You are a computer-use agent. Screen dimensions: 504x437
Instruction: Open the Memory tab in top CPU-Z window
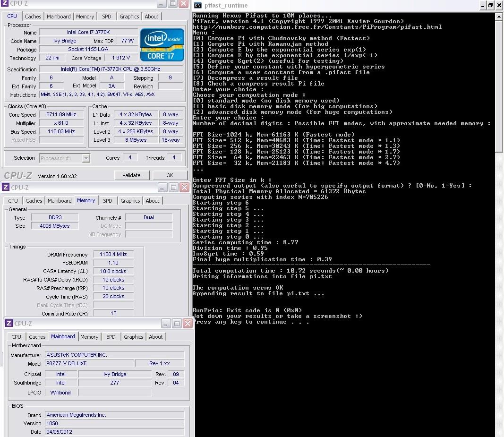pos(85,17)
